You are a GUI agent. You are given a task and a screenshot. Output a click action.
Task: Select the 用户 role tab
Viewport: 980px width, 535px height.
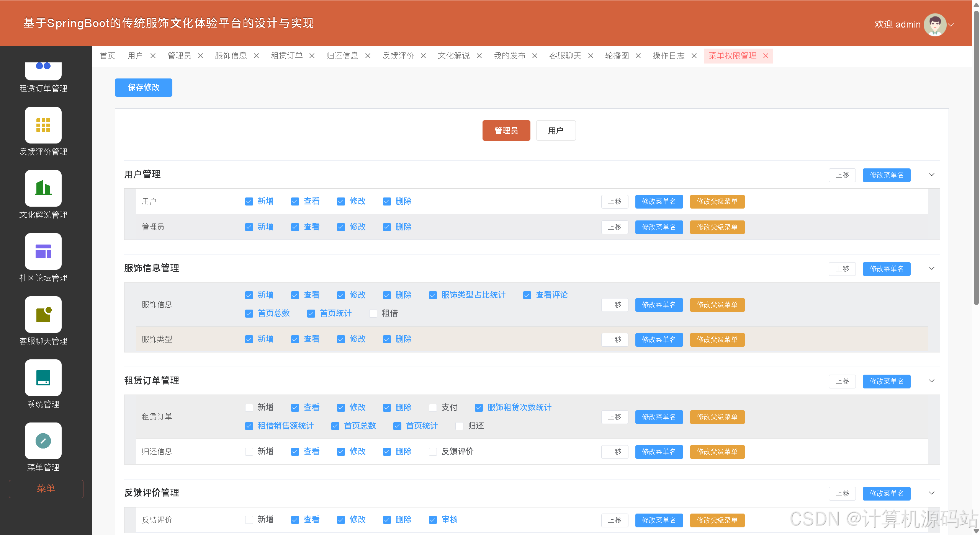555,131
